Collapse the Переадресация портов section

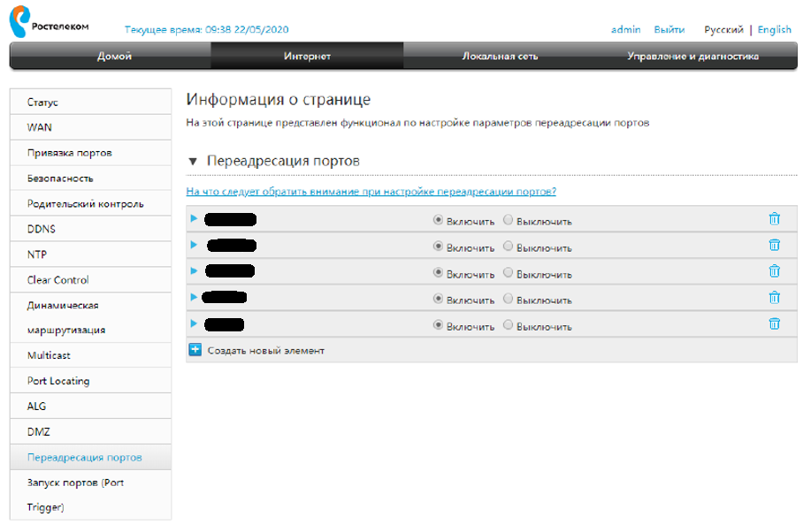point(193,162)
